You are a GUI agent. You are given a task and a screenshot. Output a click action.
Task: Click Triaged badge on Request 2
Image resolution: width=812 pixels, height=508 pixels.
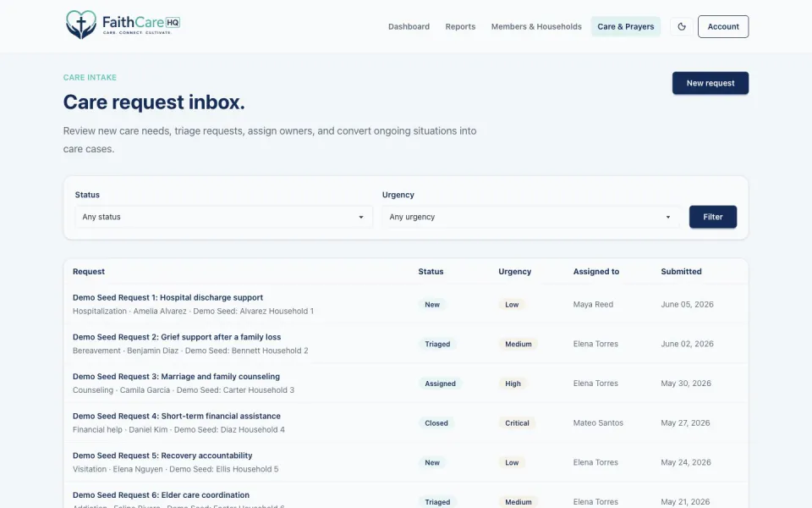437,345
